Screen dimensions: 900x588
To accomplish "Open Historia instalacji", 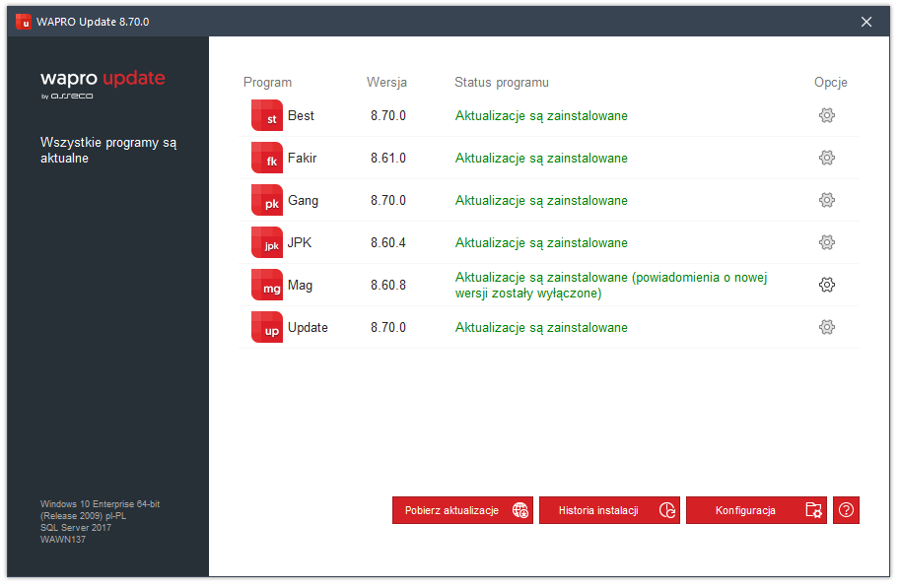I will (609, 510).
